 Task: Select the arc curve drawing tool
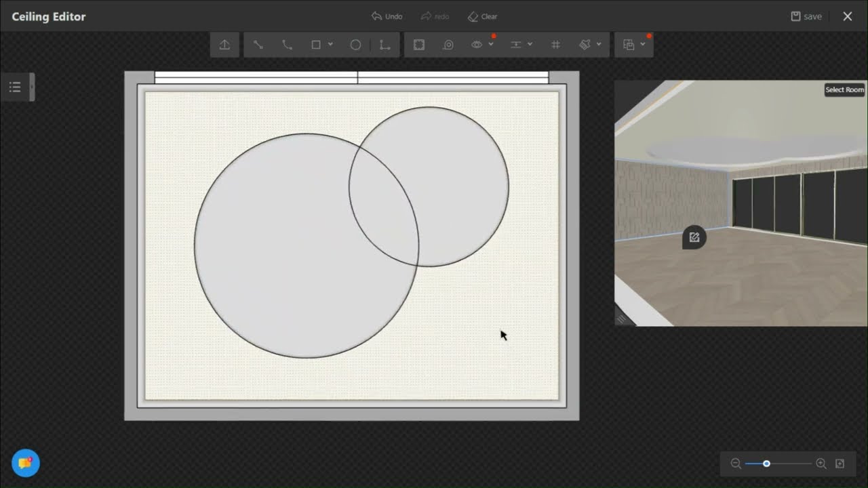tap(288, 45)
